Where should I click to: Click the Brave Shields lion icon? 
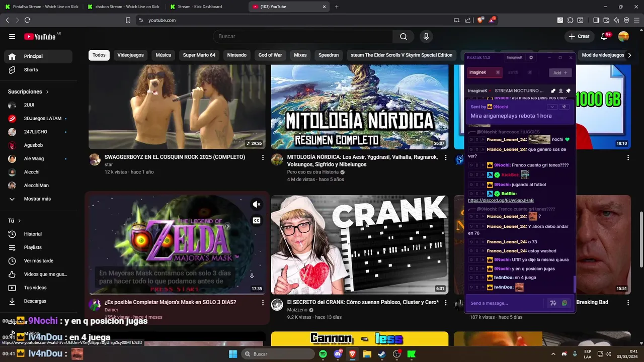480,20
